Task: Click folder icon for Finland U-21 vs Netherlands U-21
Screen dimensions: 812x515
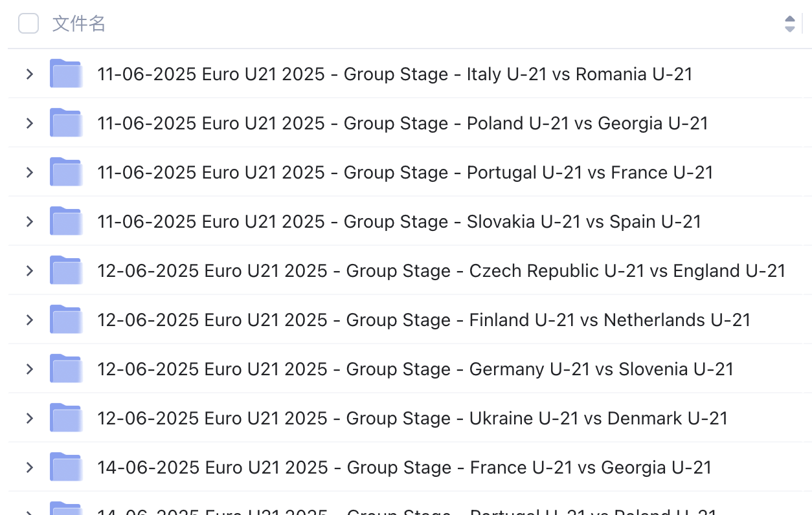Action: 65,320
